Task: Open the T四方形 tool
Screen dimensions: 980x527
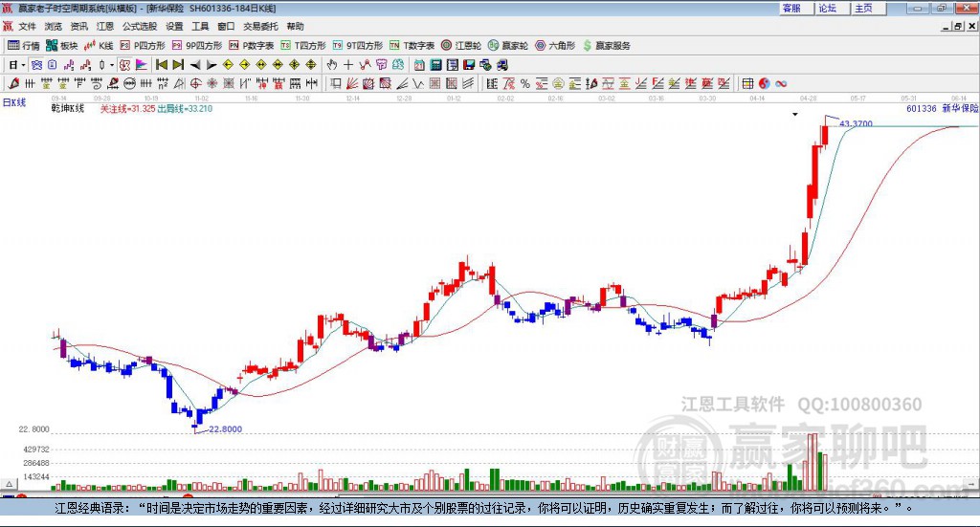Action: (303, 46)
